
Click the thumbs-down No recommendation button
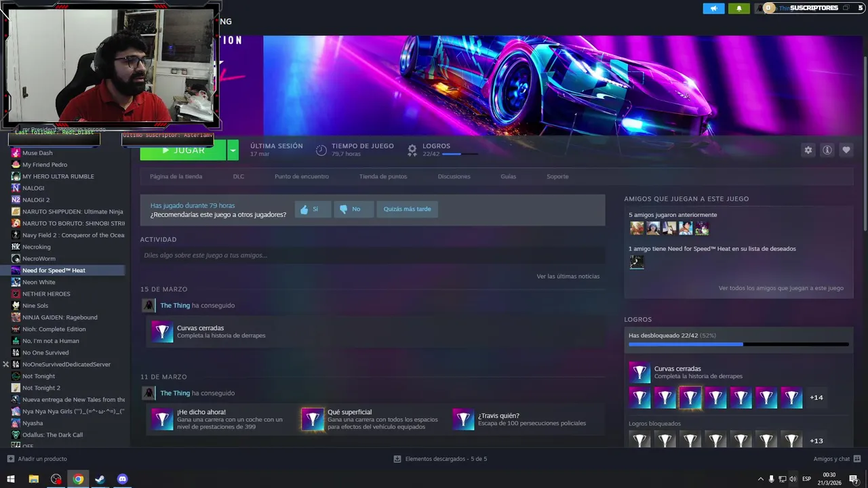pyautogui.click(x=353, y=209)
